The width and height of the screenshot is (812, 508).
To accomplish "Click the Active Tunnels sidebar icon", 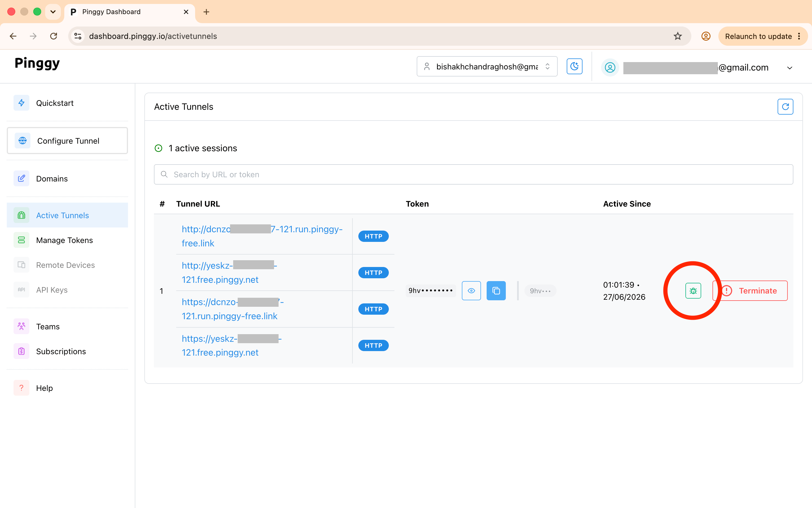I will click(x=21, y=215).
